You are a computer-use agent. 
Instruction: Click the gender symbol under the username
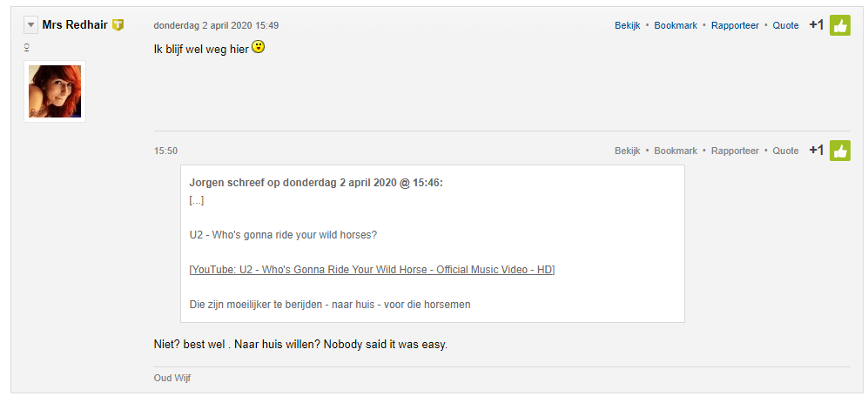pyautogui.click(x=29, y=47)
